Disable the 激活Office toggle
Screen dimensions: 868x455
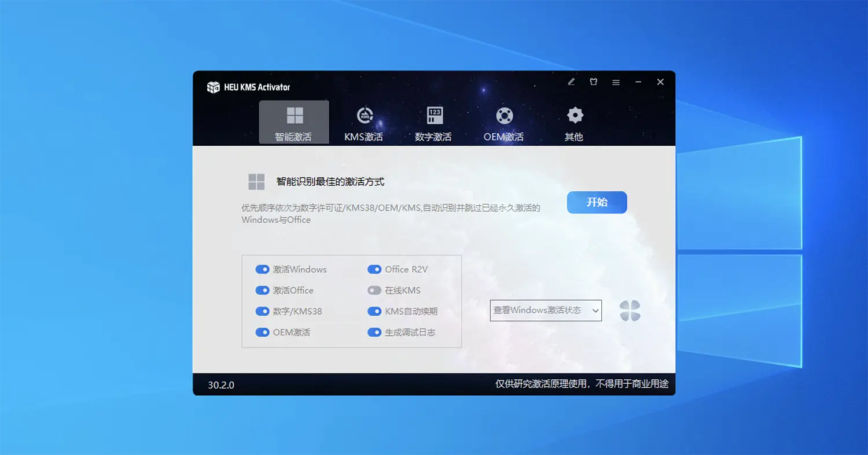pyautogui.click(x=262, y=290)
